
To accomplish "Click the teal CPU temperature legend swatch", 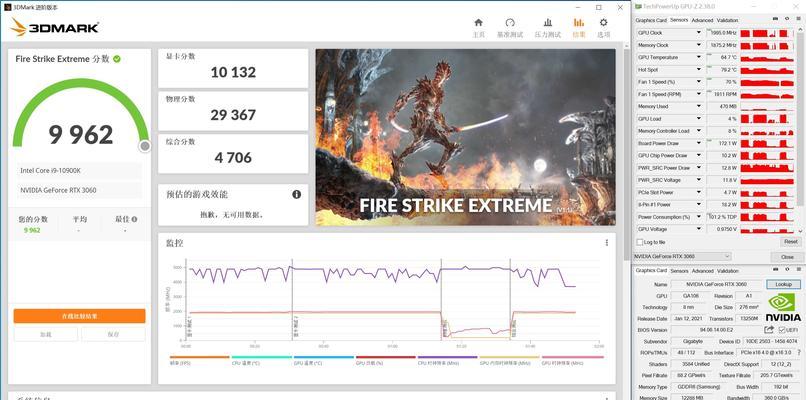I will point(261,357).
